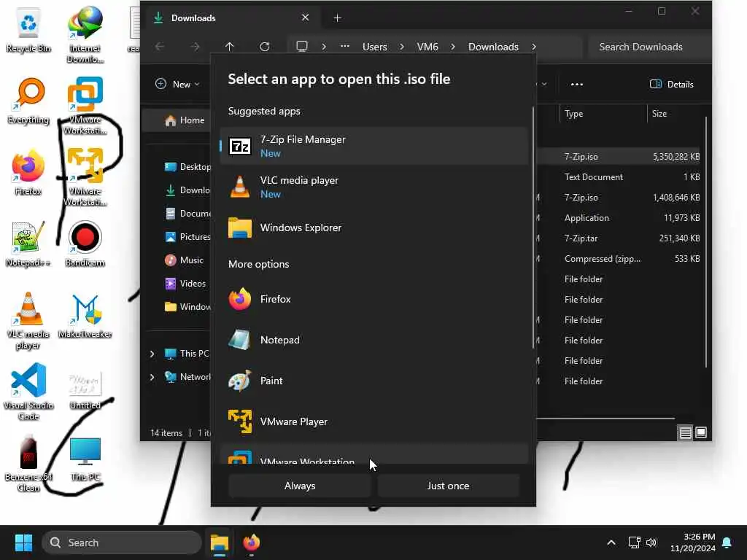Select the MakuTweaker desktop icon
747x560 pixels.
click(x=85, y=316)
